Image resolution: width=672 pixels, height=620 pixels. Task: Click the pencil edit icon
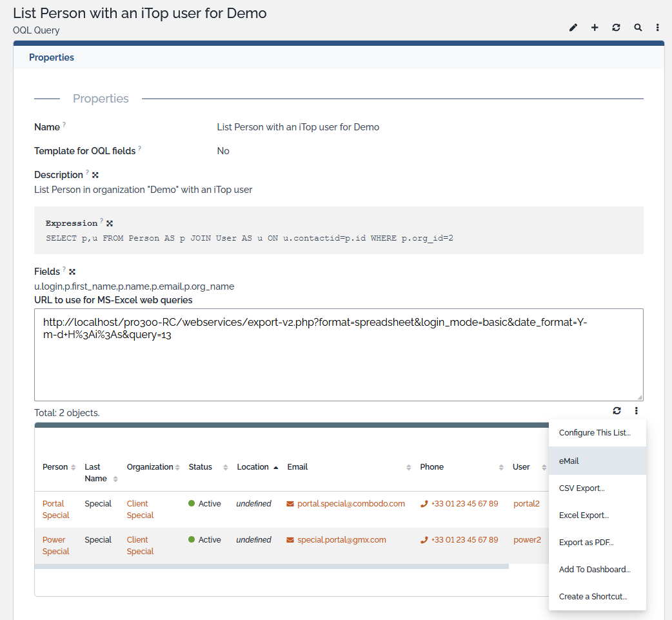(x=573, y=28)
